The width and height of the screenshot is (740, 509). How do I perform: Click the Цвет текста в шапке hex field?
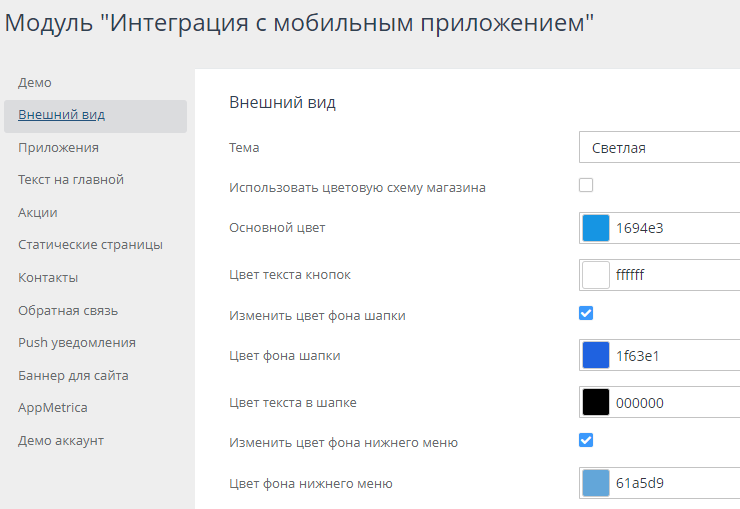(677, 403)
